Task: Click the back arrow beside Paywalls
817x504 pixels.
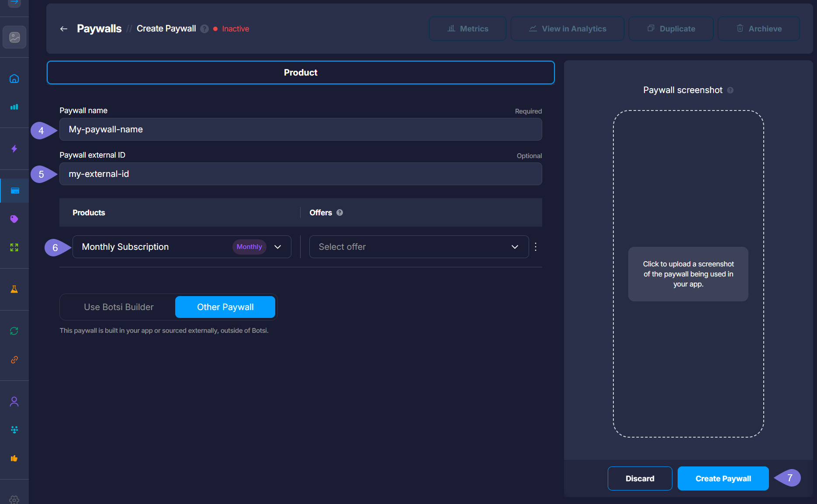Action: (x=64, y=29)
